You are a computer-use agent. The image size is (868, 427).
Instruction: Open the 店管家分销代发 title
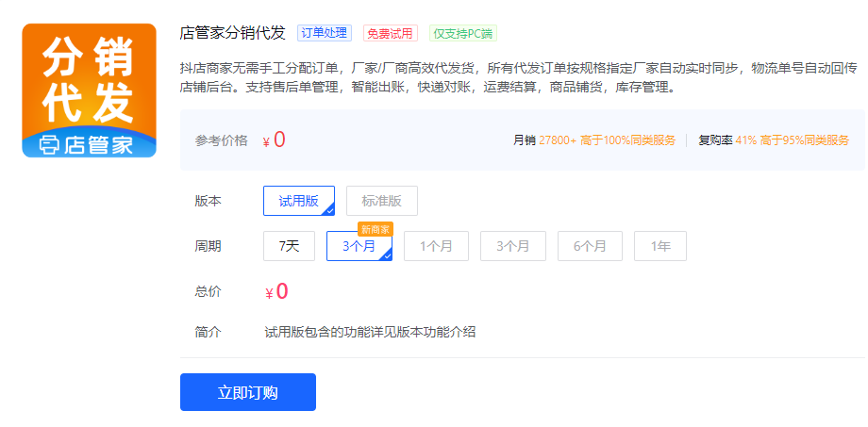pyautogui.click(x=232, y=33)
